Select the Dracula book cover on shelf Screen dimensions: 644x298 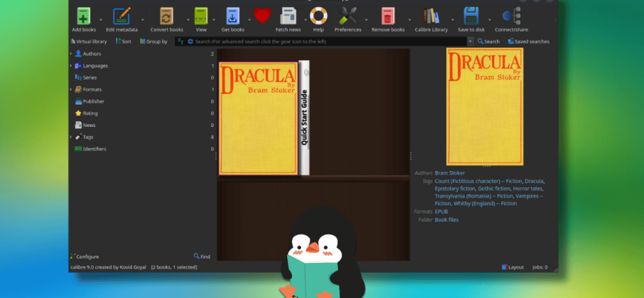click(258, 118)
